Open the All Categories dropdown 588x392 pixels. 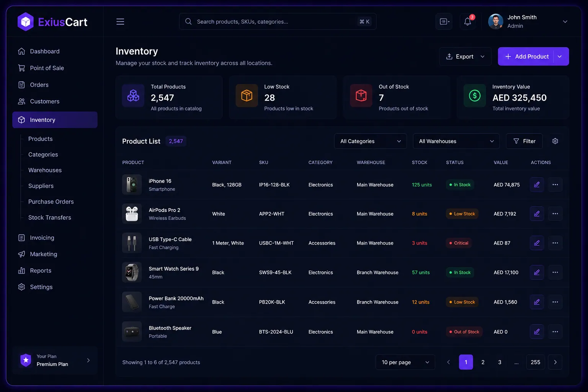click(x=371, y=141)
